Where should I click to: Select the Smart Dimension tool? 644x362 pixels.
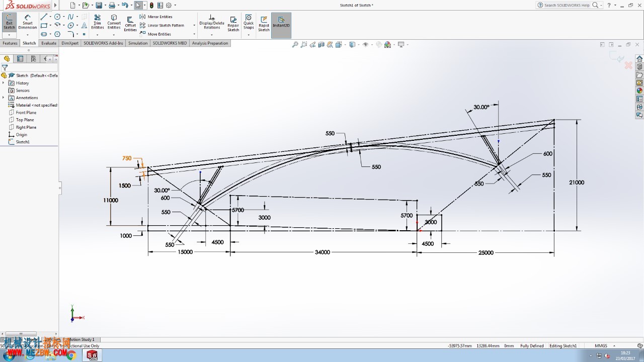tap(28, 22)
